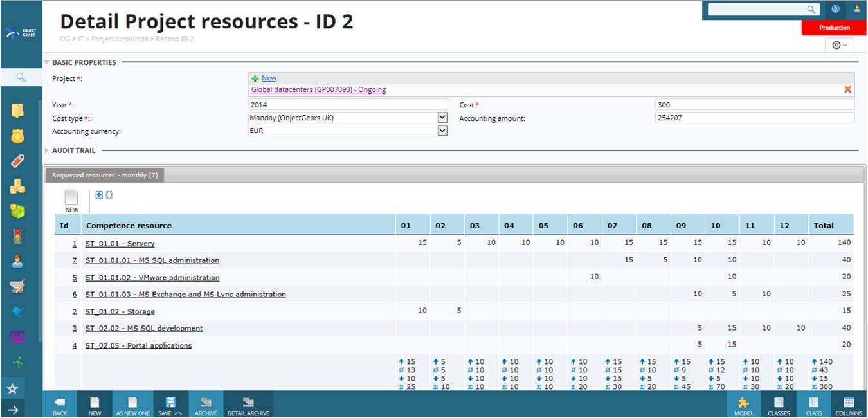
Task: Open the yellow folder sidebar icon
Action: [x=17, y=111]
